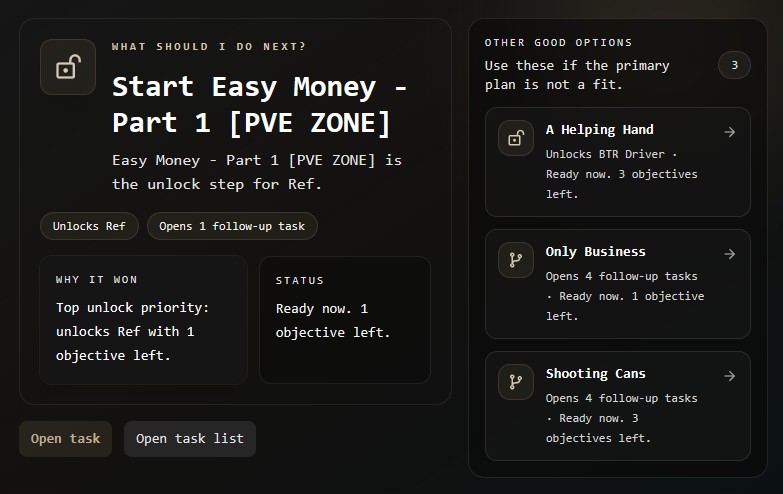Click the Open task button

(x=65, y=439)
